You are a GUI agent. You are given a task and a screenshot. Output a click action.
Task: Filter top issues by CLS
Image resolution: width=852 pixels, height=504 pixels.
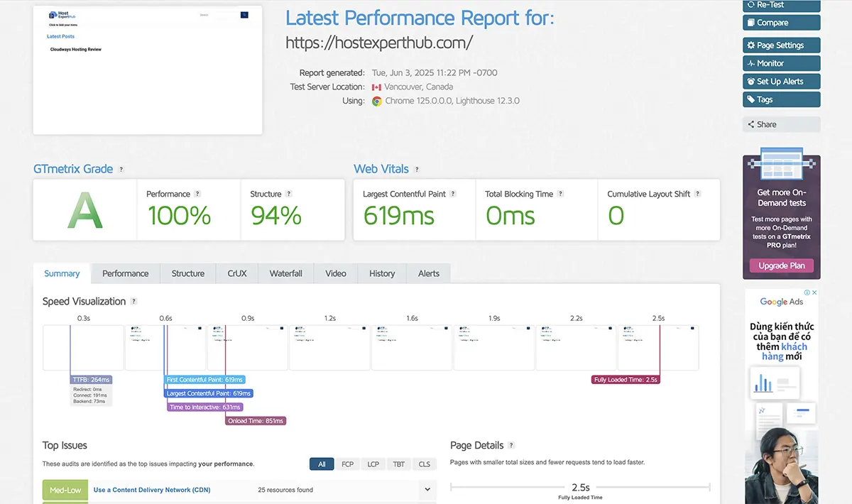click(425, 464)
